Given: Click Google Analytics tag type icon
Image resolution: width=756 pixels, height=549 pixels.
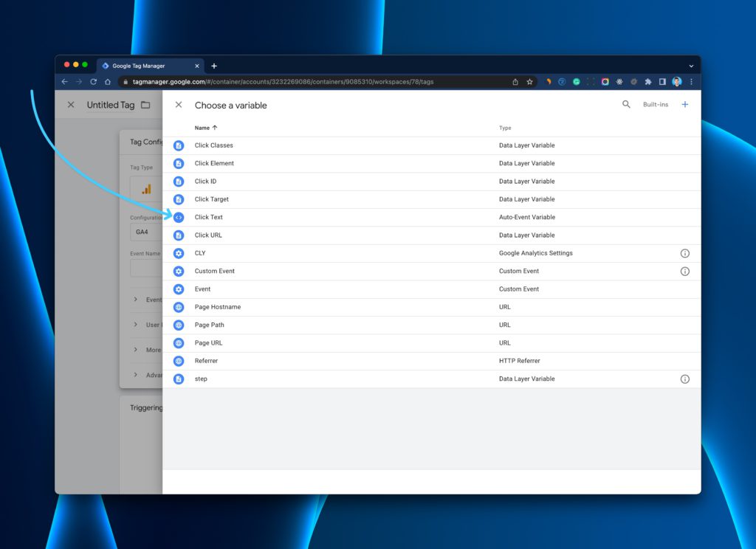Looking at the screenshot, I should [x=146, y=189].
